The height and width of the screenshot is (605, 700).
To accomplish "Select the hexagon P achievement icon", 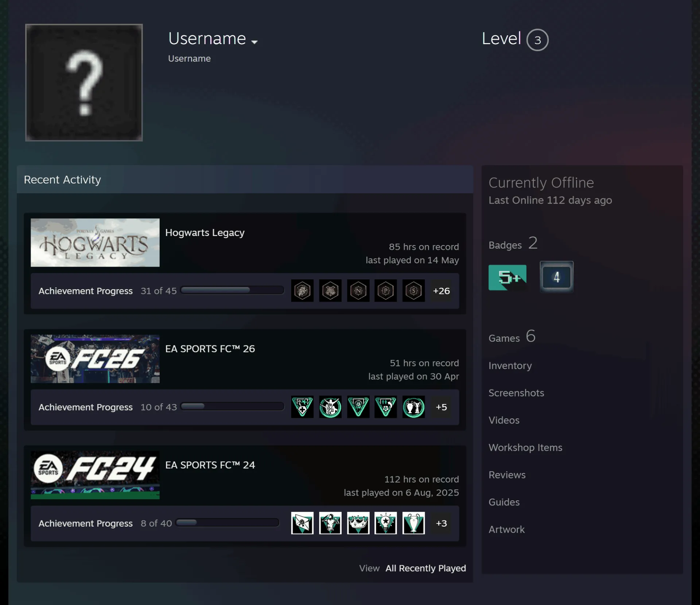I will tap(386, 291).
